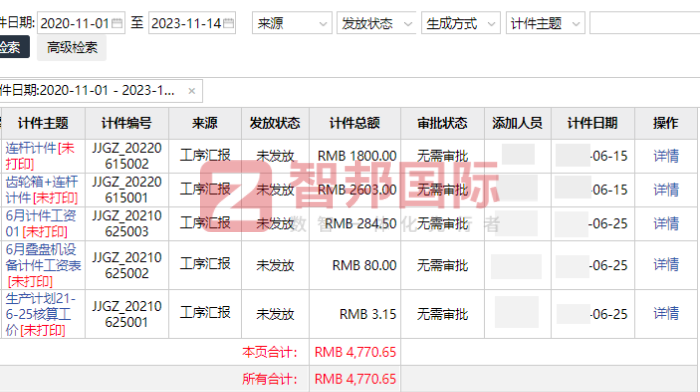This screenshot has height=392, width=700.
Task: Click the 高级检索 button
Action: (x=72, y=47)
